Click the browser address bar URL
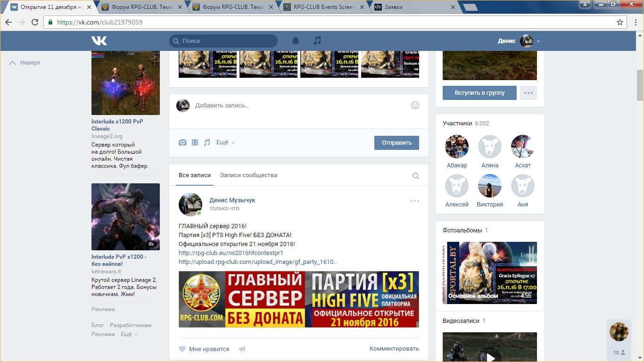The image size is (644, 362). click(99, 22)
